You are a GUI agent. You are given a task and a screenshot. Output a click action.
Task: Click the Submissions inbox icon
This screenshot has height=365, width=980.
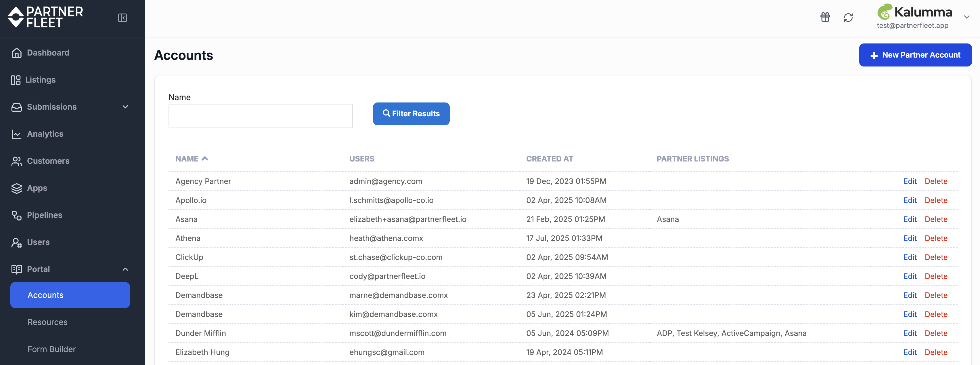click(x=16, y=107)
